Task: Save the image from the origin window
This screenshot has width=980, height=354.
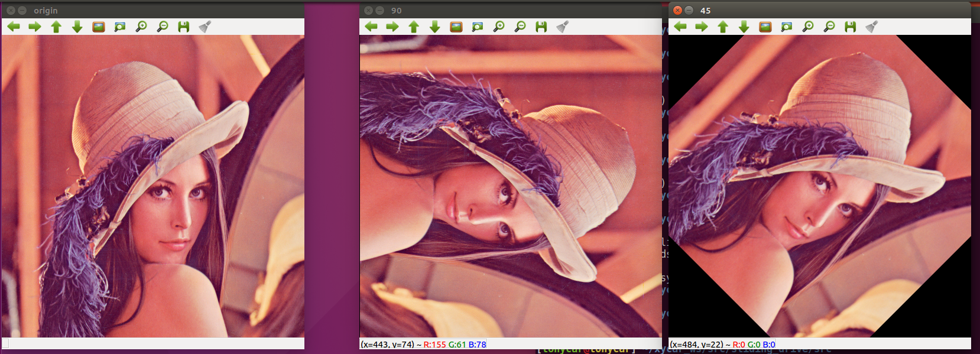Action: pyautogui.click(x=184, y=27)
